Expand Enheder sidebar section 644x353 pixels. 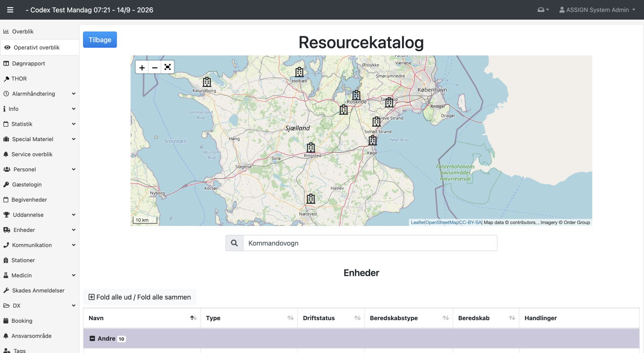click(40, 230)
